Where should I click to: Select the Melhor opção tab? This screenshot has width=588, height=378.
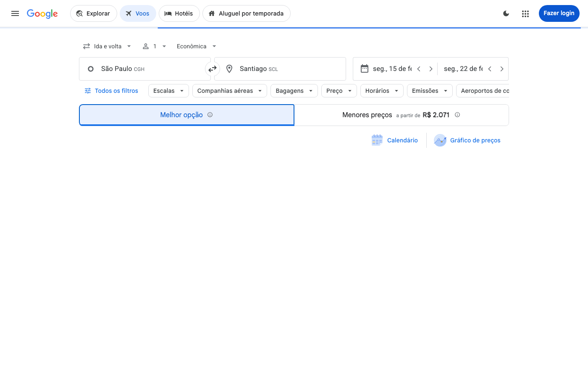point(186,115)
